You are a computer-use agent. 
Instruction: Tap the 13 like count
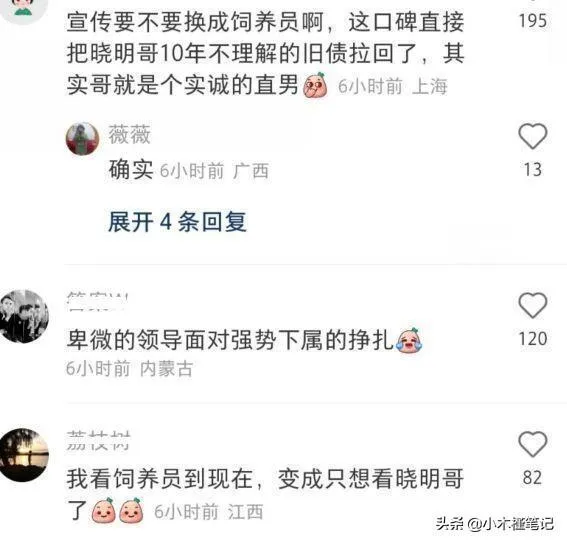click(533, 170)
